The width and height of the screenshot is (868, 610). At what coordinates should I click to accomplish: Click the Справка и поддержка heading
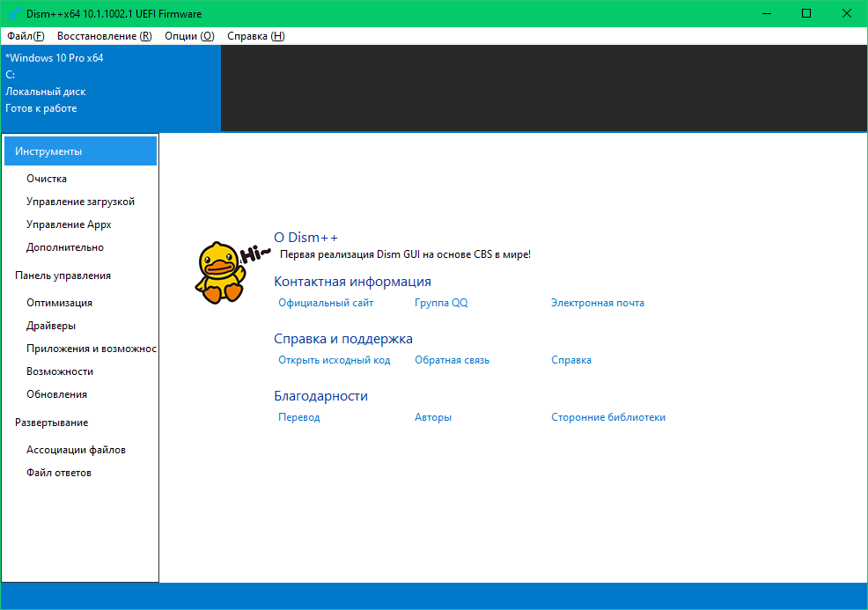(x=342, y=338)
